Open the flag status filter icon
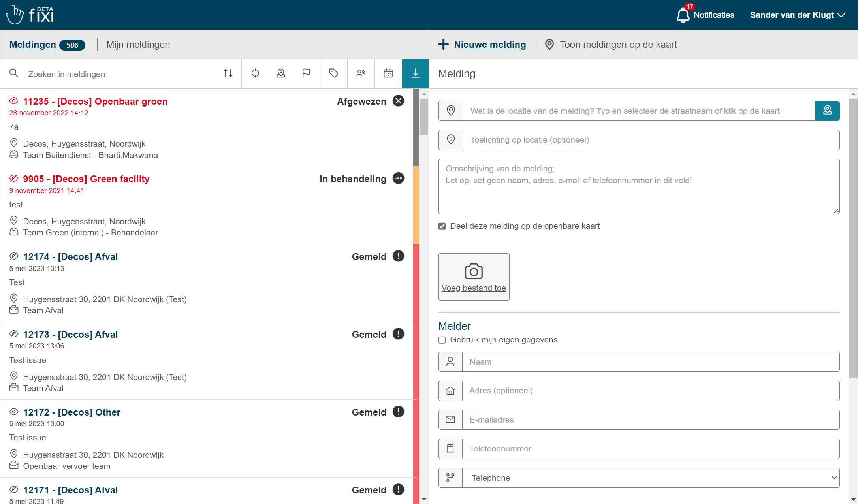Viewport: 858px width, 504px height. (306, 73)
